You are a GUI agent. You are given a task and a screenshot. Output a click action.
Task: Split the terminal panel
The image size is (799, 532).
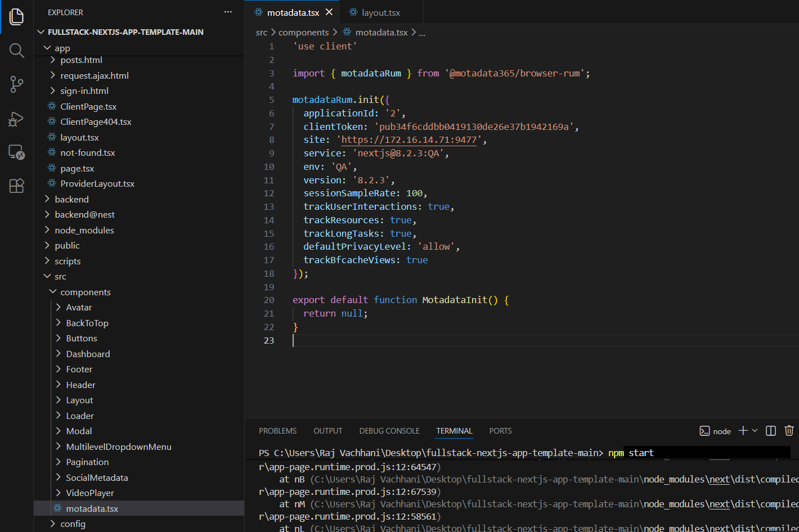coord(771,430)
